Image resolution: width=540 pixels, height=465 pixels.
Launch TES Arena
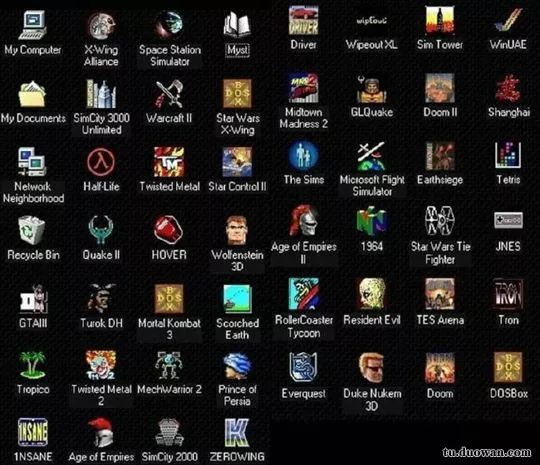[x=440, y=294]
